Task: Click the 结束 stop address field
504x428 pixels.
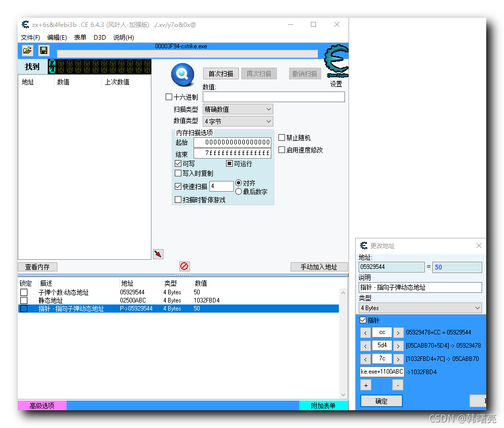Action: pos(232,152)
